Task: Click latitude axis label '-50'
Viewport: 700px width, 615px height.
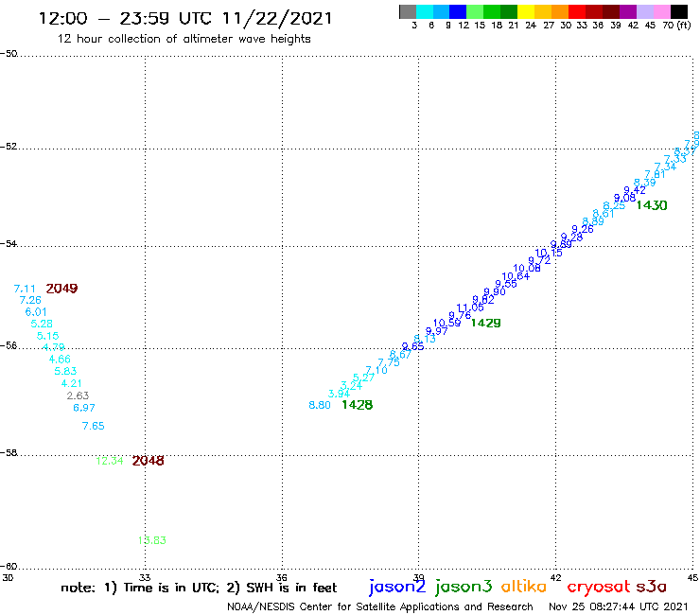Action: pos(9,54)
